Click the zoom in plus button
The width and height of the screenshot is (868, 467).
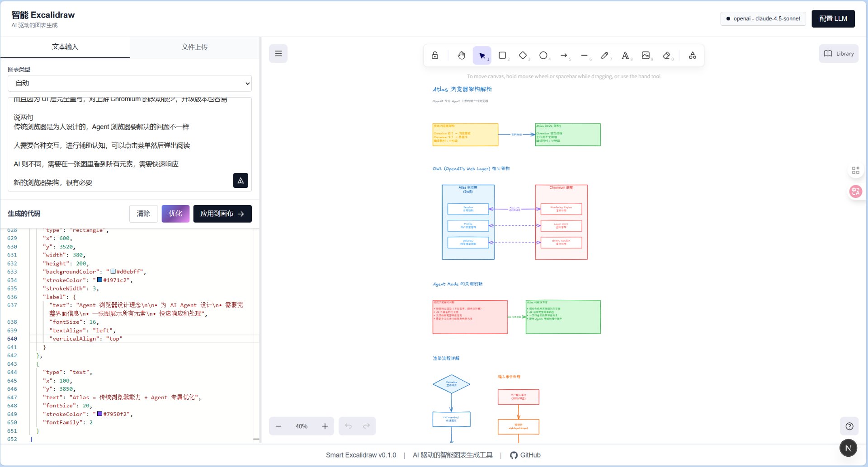coord(325,426)
